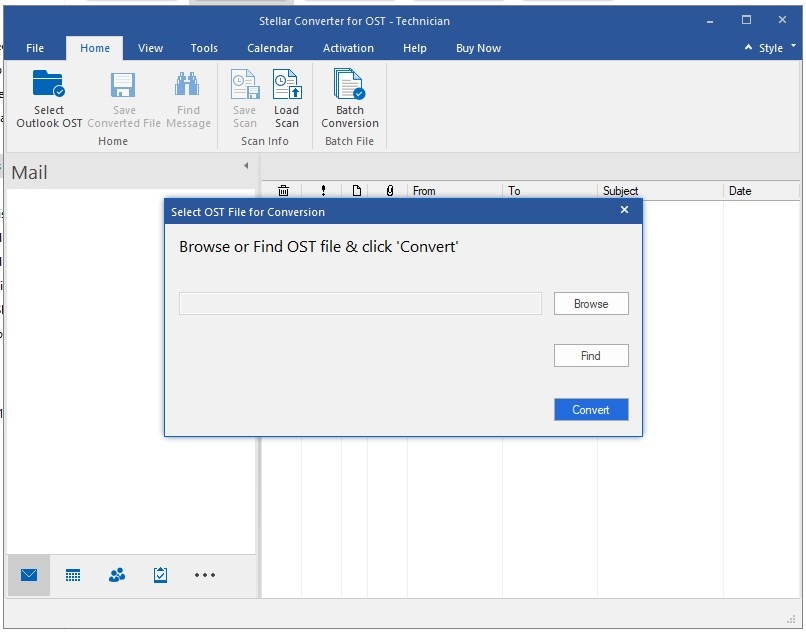Open the Calendar ribbon tab

(x=270, y=48)
